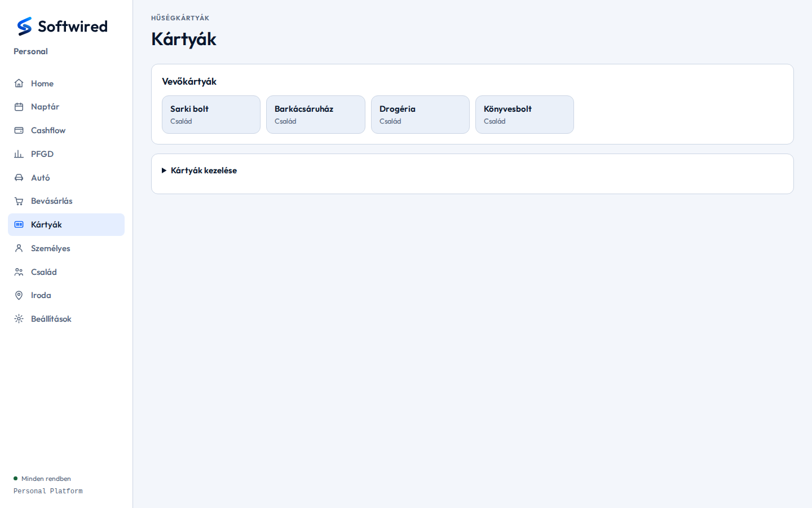Viewport: 812px width, 508px height.
Task: Click the Beállítások gear icon
Action: 19,319
